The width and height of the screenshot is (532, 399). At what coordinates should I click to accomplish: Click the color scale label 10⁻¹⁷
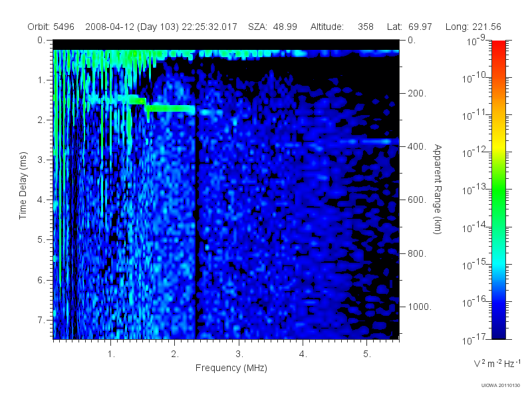475,339
